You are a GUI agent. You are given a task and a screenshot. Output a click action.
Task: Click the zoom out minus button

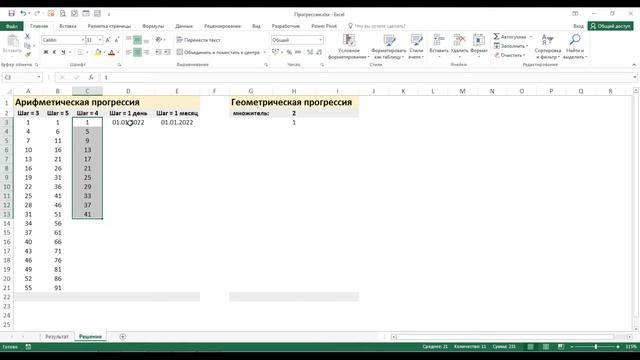tap(572, 347)
